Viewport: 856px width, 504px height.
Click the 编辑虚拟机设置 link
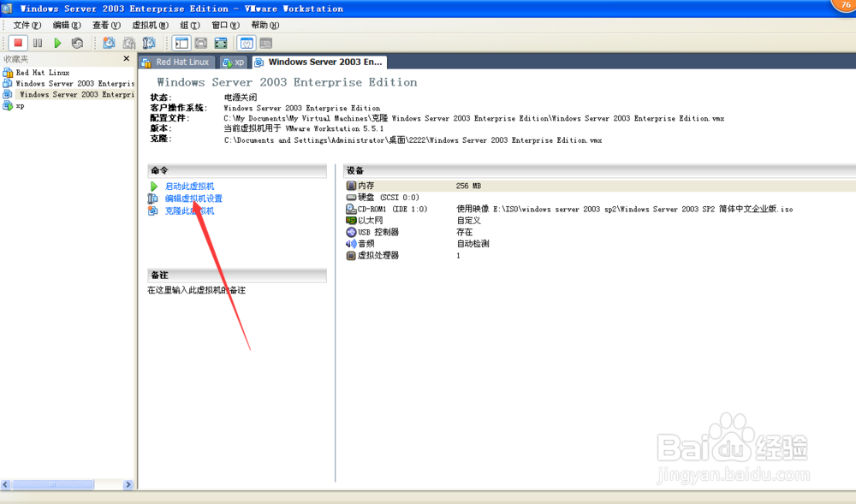coord(193,199)
